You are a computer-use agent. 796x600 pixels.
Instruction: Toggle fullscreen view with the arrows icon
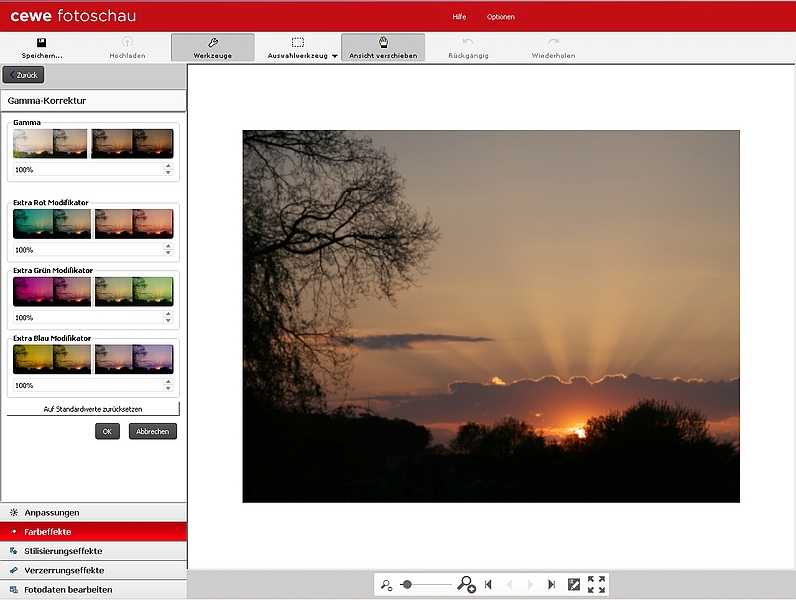(597, 584)
